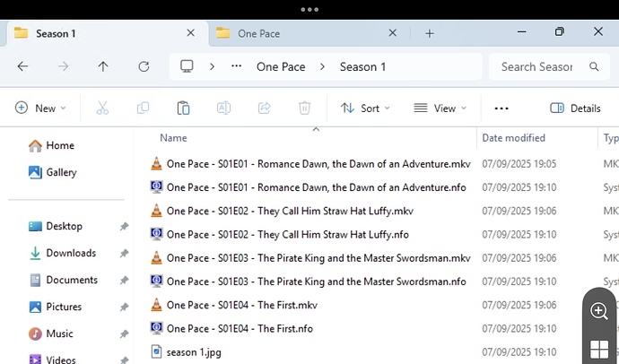Unpin Desktop using its pin icon
The width and height of the screenshot is (619, 364).
click(124, 226)
